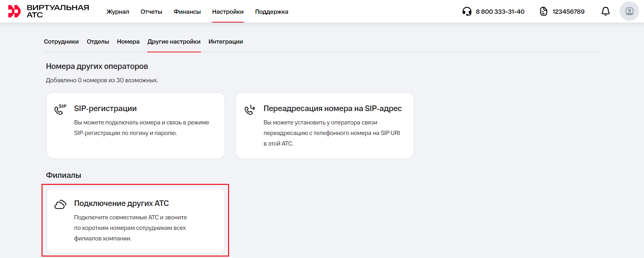
Task: Select Настройки in the top menu
Action: pos(228,12)
